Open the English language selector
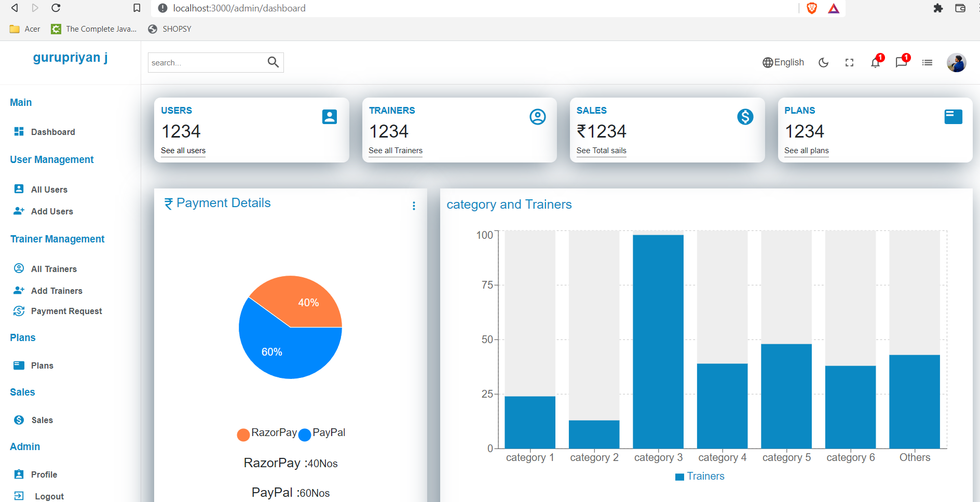 (x=783, y=63)
